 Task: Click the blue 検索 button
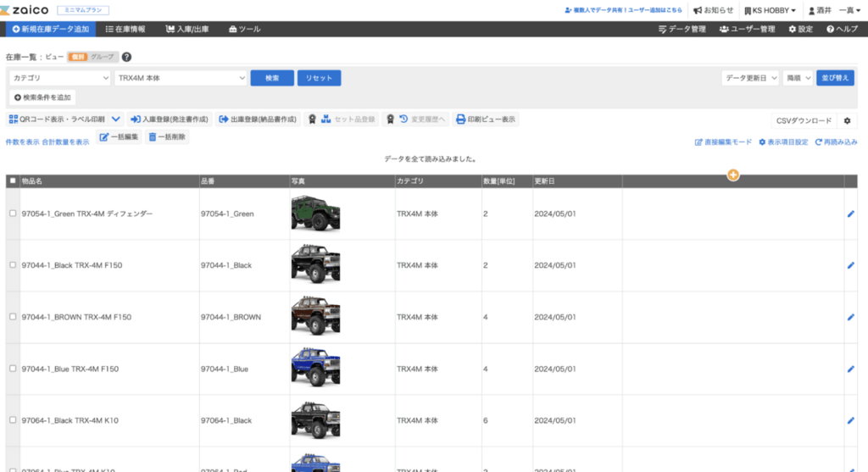point(272,78)
